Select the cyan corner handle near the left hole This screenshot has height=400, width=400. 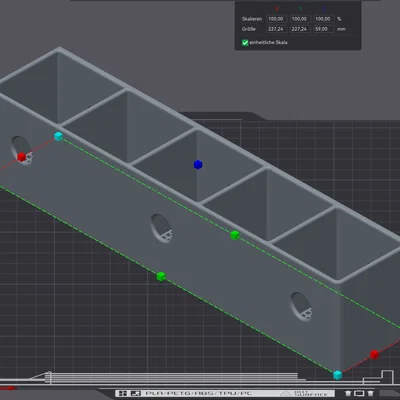tap(58, 136)
